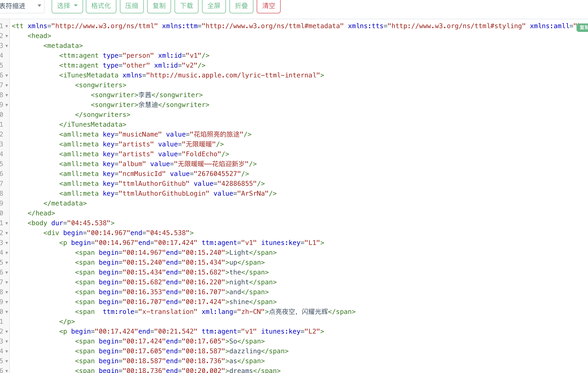This screenshot has width=588, height=373.
Task: Toggle fold arrow on the 'up' span line
Action: [x=7, y=263]
